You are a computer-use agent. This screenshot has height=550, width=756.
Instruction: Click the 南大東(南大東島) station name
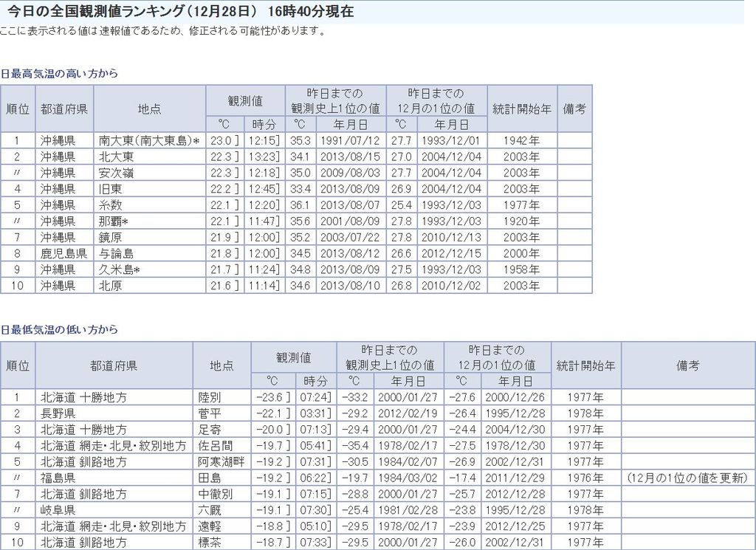pyautogui.click(x=147, y=140)
